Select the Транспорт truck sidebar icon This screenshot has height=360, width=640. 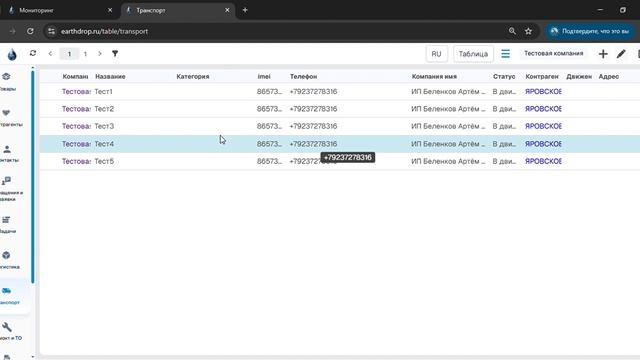(7, 291)
